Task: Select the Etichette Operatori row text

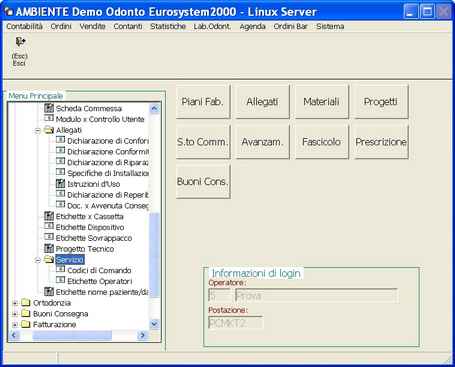Action: pos(100,281)
